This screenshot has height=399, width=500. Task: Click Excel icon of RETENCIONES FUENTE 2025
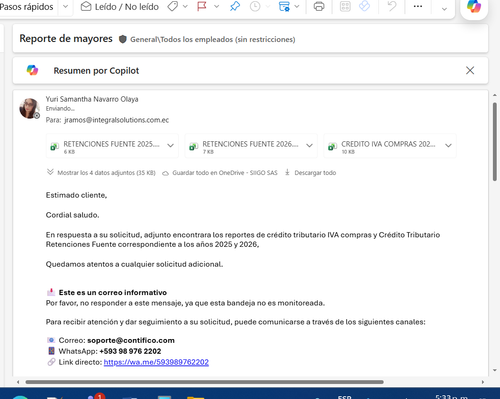(54, 146)
